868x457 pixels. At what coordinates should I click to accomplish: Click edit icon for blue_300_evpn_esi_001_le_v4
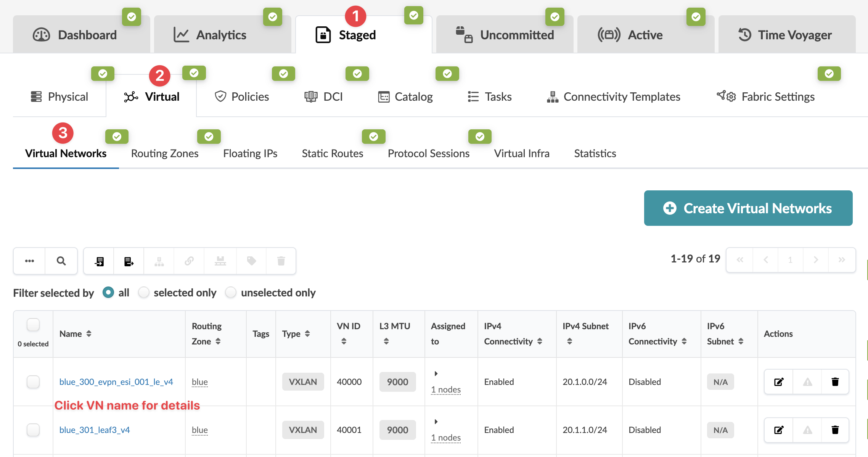coord(778,382)
